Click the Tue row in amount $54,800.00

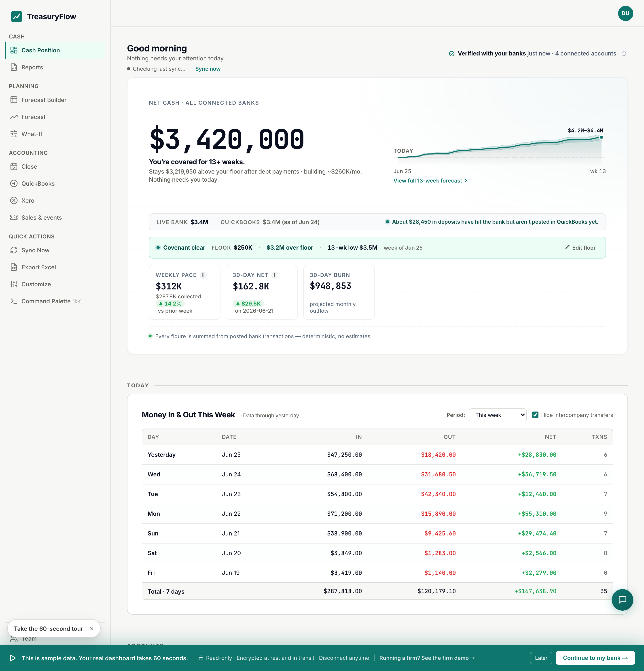[344, 494]
